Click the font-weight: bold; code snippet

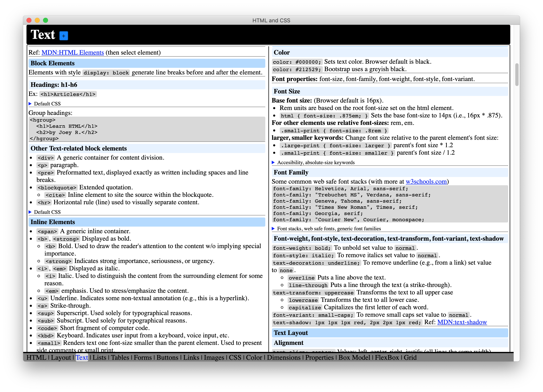[x=302, y=248]
